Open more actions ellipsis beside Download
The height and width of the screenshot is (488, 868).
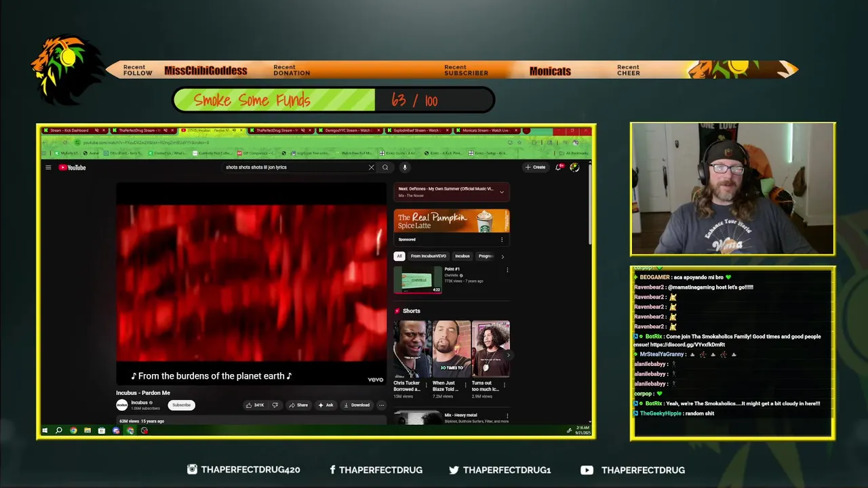381,405
